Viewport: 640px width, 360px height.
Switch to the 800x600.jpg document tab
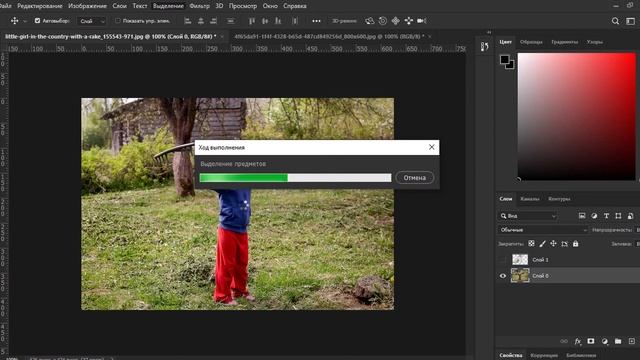pos(329,36)
